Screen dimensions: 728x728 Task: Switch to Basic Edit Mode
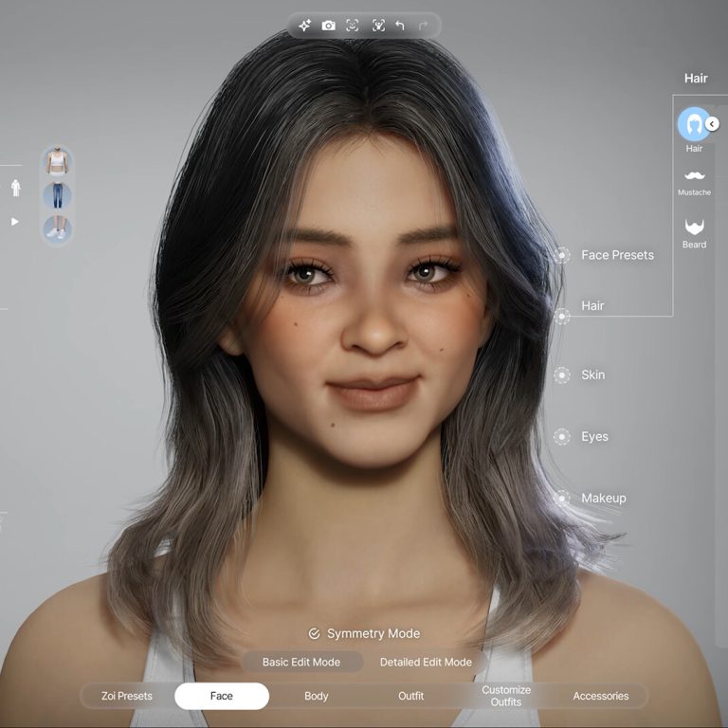300,662
